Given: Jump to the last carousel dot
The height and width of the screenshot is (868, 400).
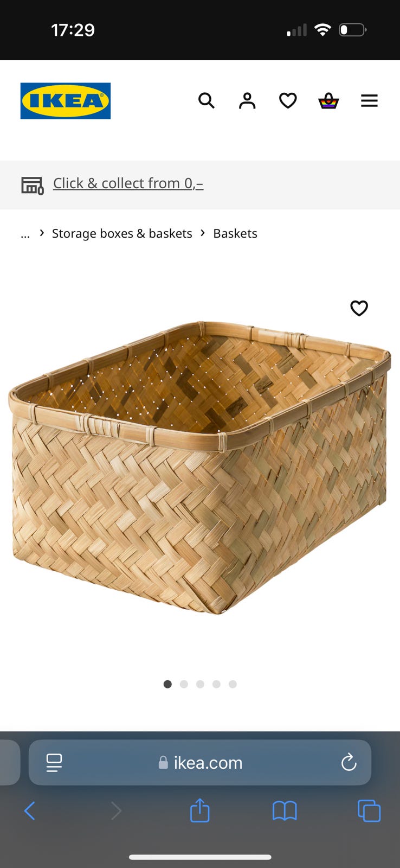Looking at the screenshot, I should click(x=233, y=684).
